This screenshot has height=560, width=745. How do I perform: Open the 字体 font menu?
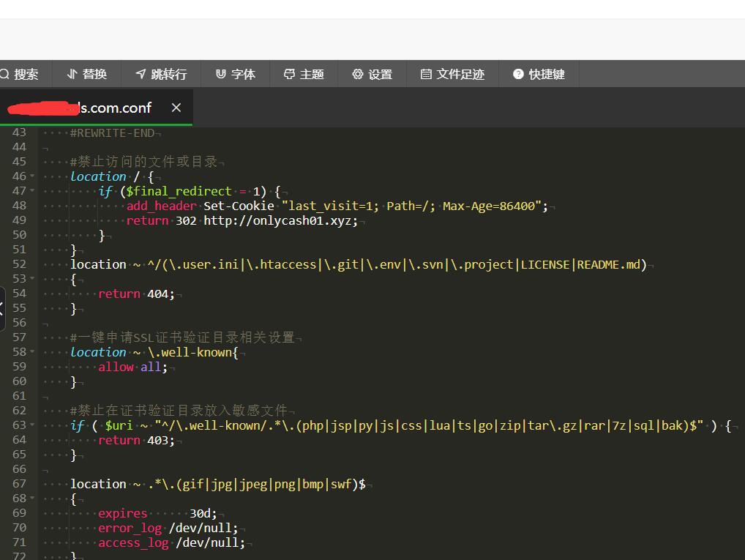click(235, 74)
